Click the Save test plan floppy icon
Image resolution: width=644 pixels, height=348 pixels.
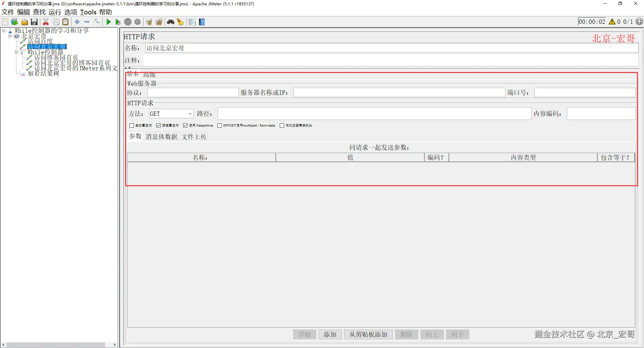click(34, 22)
